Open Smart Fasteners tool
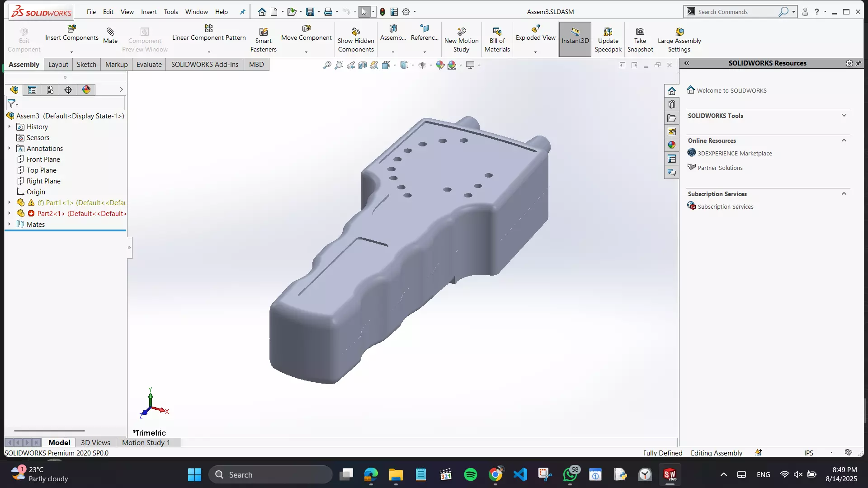This screenshot has width=868, height=488. point(263,32)
